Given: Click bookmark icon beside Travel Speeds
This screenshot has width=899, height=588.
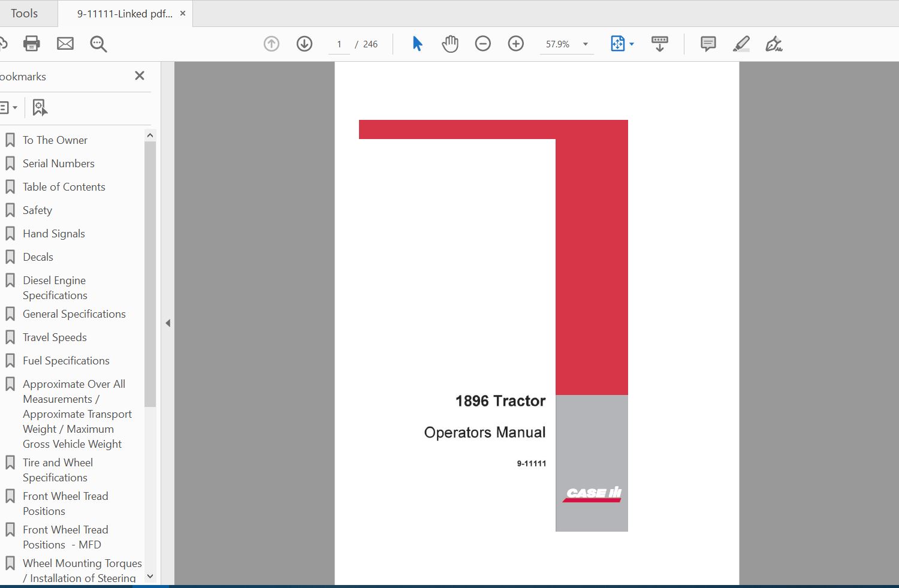Looking at the screenshot, I should click(10, 337).
